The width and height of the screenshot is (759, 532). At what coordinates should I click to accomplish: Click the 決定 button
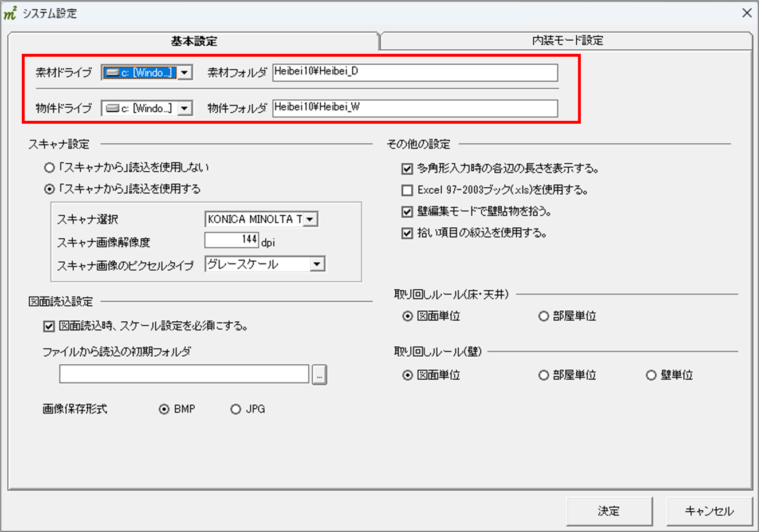coord(609,511)
